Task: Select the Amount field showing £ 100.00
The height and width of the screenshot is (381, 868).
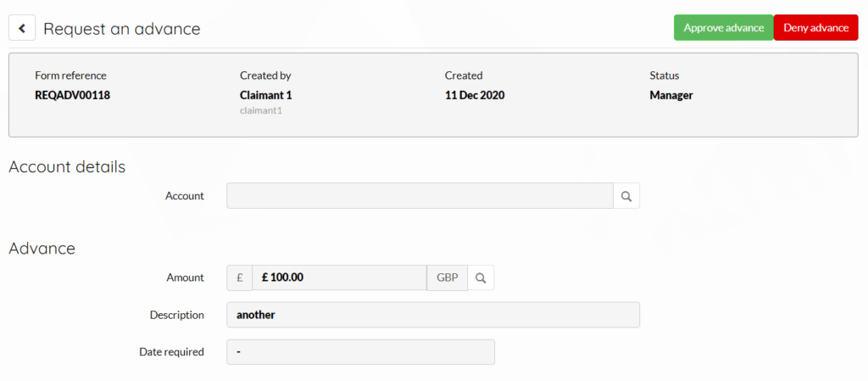Action: click(339, 278)
